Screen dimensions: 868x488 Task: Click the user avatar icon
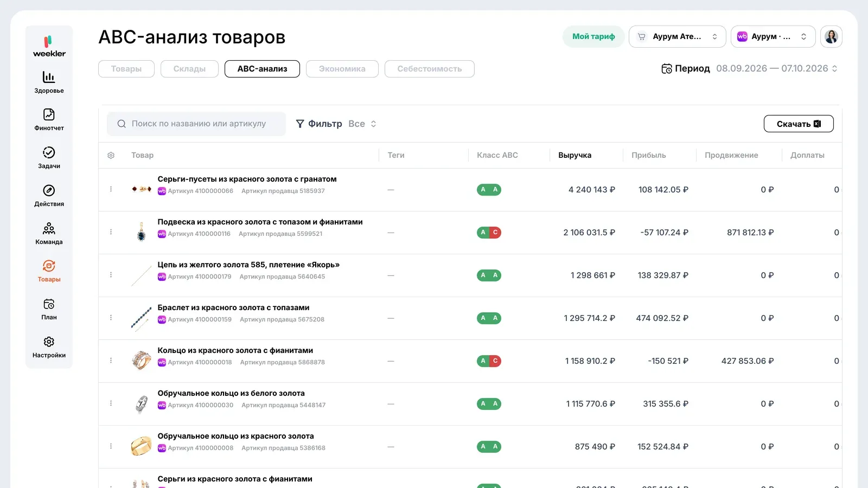pos(831,36)
